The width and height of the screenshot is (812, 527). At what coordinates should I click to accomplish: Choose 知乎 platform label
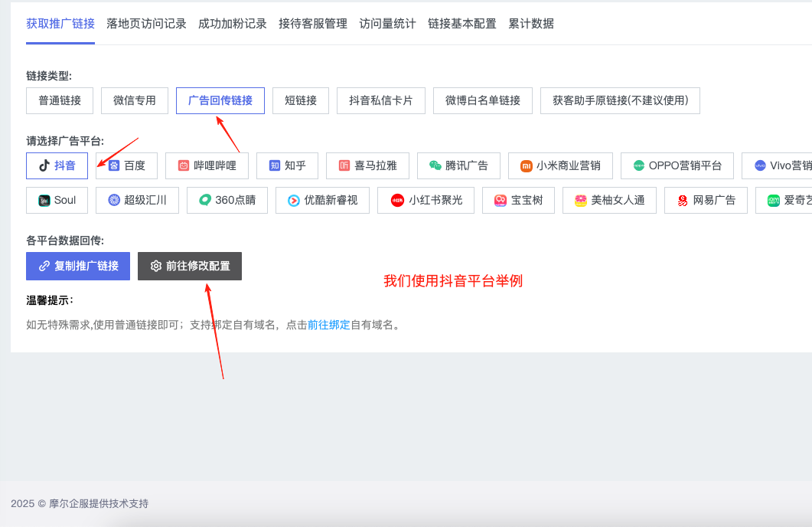(295, 165)
